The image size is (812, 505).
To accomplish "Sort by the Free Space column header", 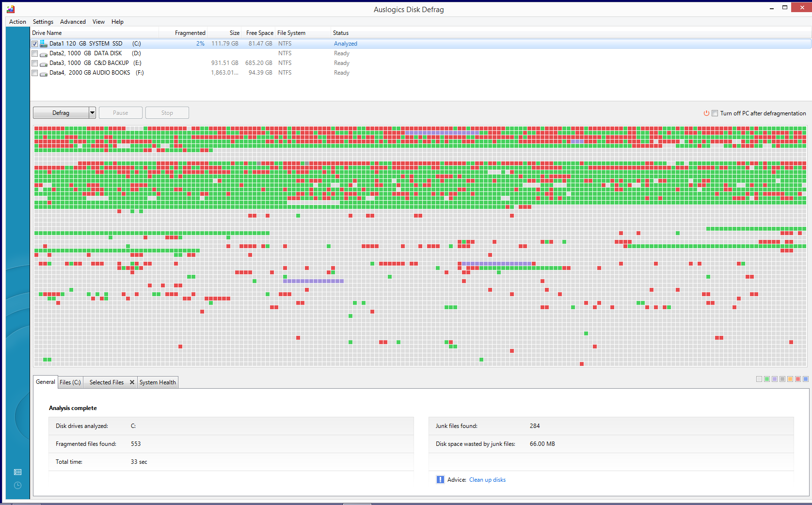I will (258, 33).
